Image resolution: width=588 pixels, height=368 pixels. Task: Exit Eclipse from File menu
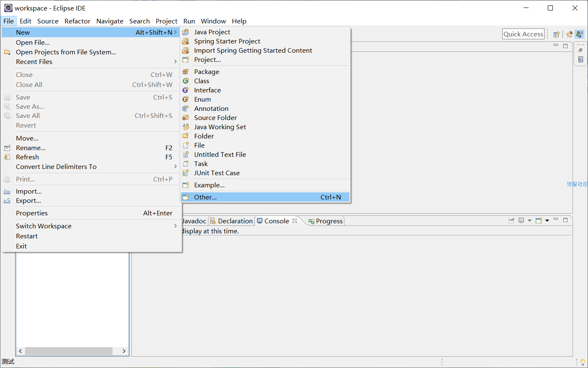tap(91, 246)
